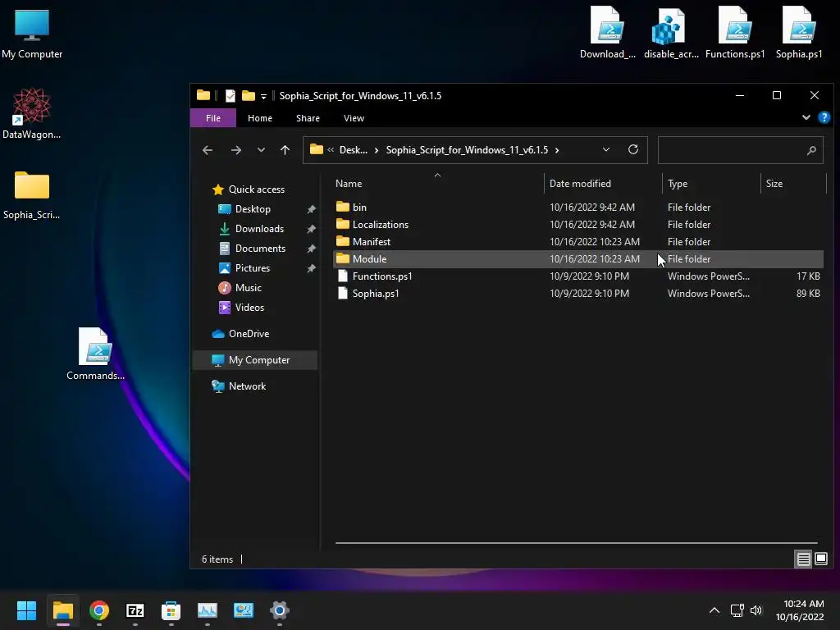Open the View ribbon tab
This screenshot has height=630, width=840.
pos(354,118)
